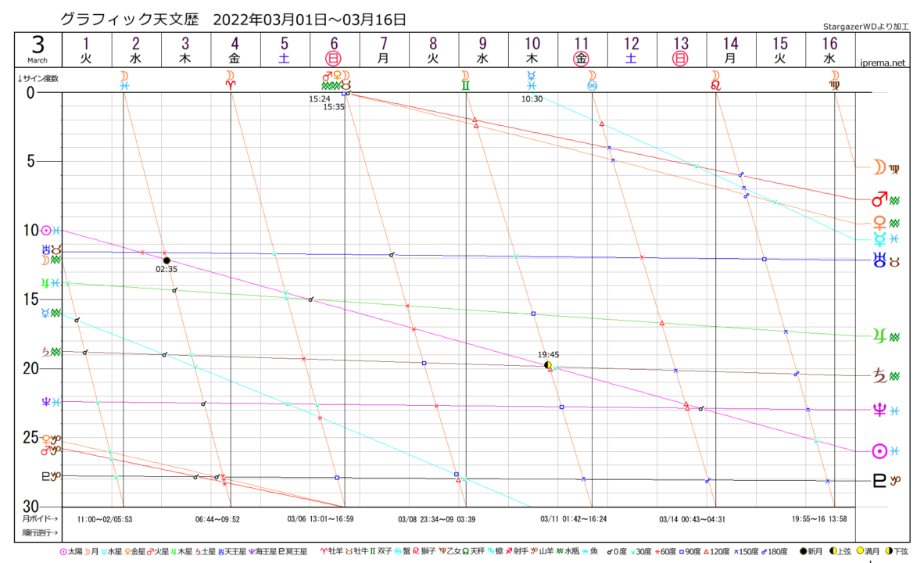924x563 pixels.
Task: Click the new moon marker labeled 02:35
Action: click(167, 260)
